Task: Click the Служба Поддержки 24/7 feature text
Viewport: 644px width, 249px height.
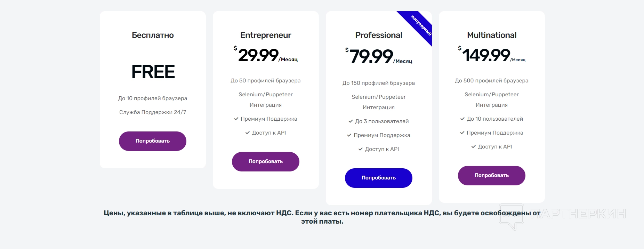Action: tap(153, 112)
